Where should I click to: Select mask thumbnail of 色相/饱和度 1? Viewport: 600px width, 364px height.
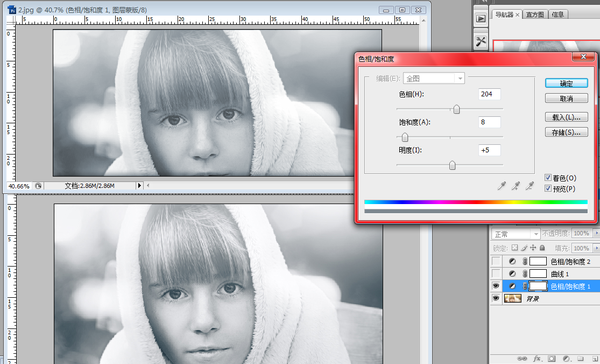538,286
